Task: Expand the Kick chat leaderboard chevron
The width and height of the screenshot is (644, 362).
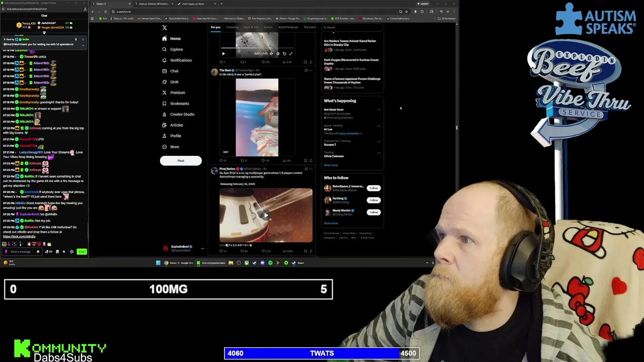Action: [44, 33]
